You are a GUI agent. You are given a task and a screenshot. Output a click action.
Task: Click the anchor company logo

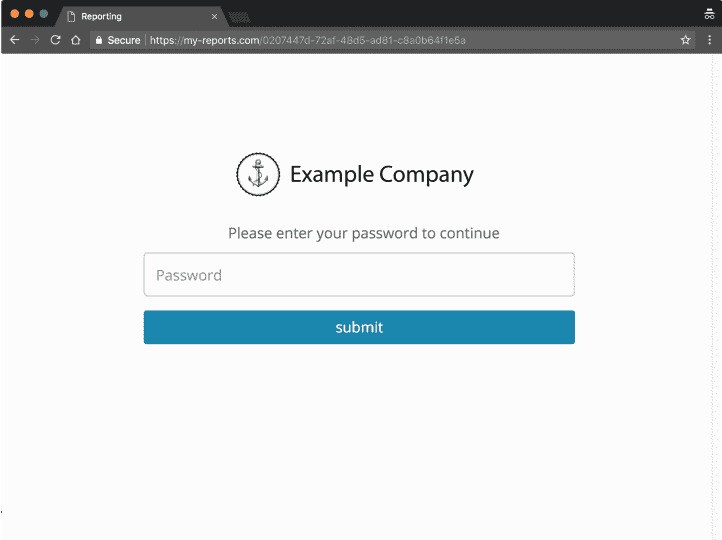(x=258, y=174)
